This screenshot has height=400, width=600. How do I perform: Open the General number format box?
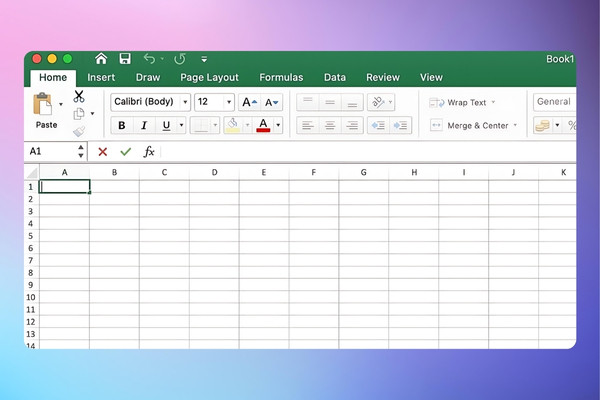coord(554,102)
